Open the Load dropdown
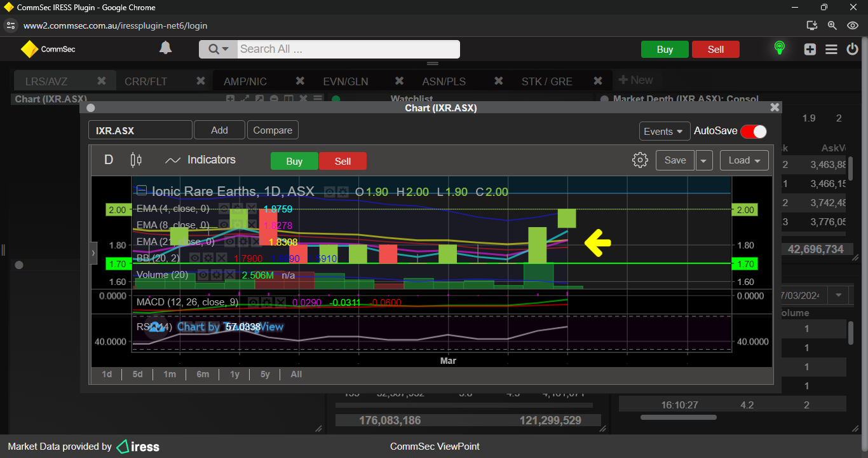The height and width of the screenshot is (458, 868). [x=744, y=160]
